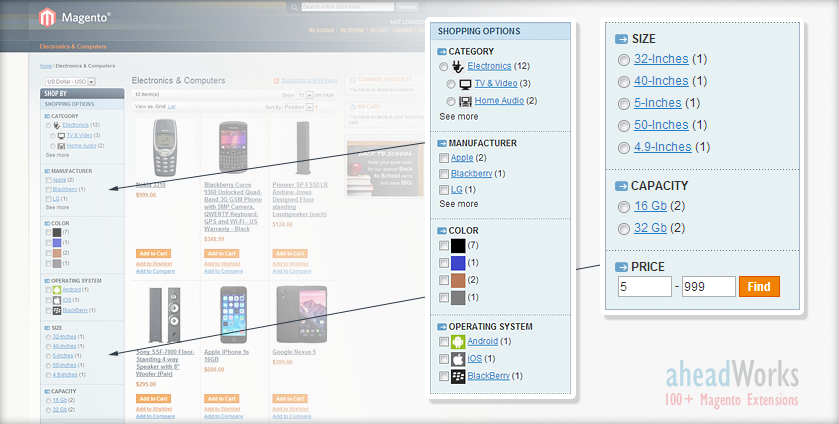Click the arrow icon beside SIZE heading in enlarged panel
Screen dimensions: 839x424
[x=621, y=39]
